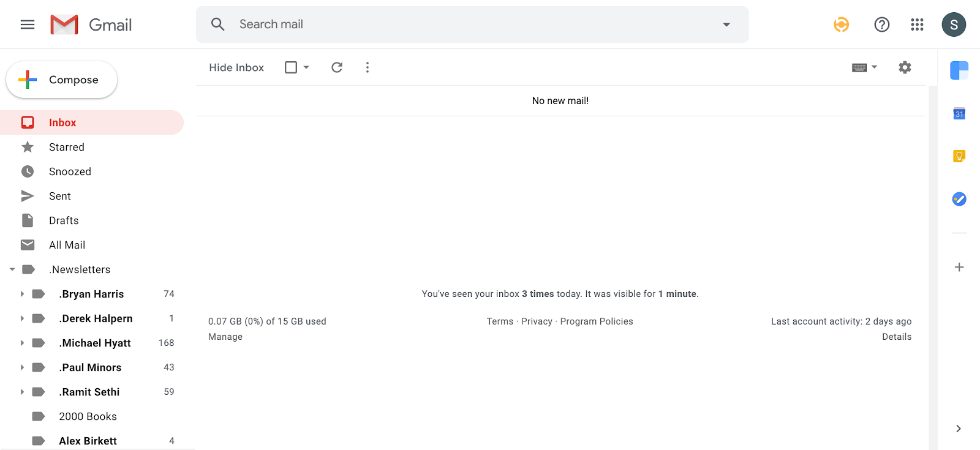The width and height of the screenshot is (980, 450).
Task: Expand the .Bryan Harris label
Action: [x=22, y=294]
